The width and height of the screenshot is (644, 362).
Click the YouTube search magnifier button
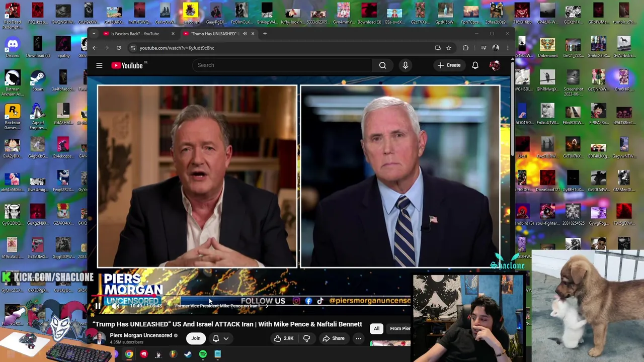pyautogui.click(x=382, y=65)
